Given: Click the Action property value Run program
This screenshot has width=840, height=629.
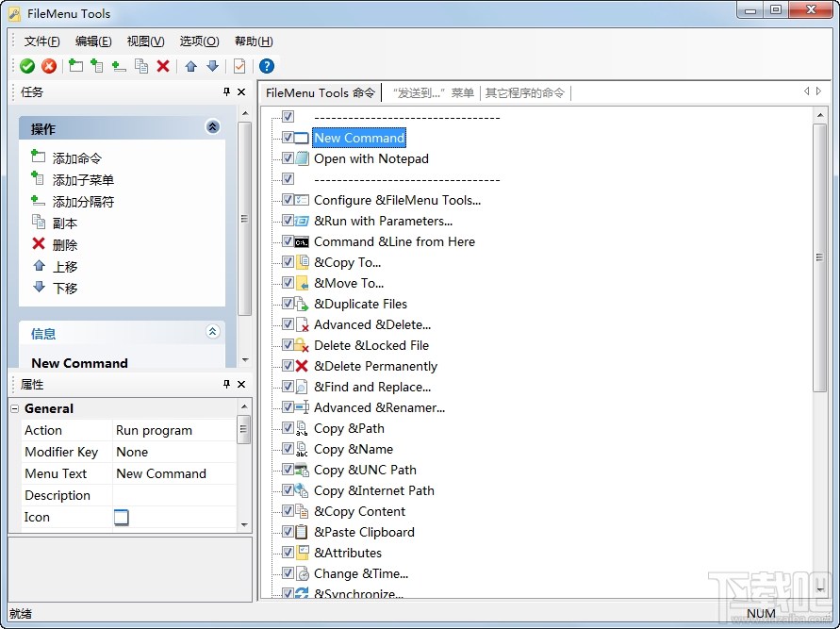Looking at the screenshot, I should (x=174, y=430).
